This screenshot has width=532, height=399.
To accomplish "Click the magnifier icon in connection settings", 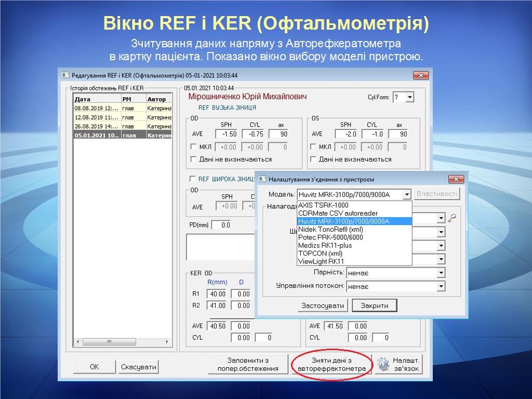I will pyautogui.click(x=454, y=218).
